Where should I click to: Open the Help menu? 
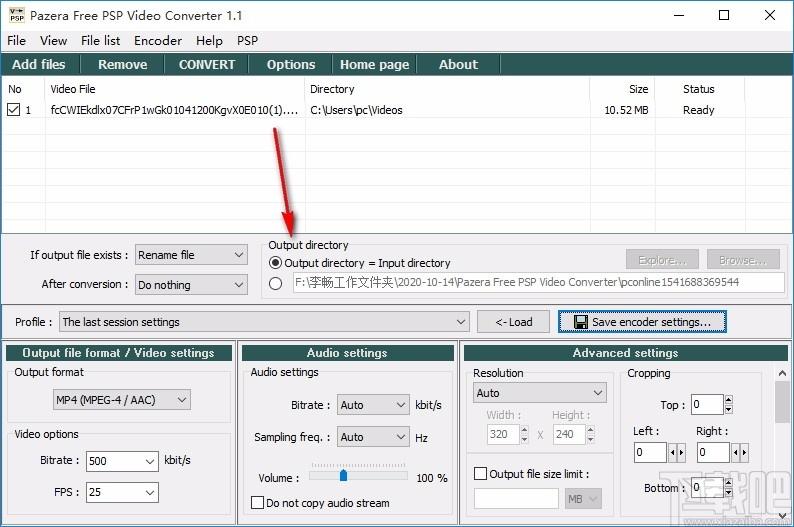point(209,40)
